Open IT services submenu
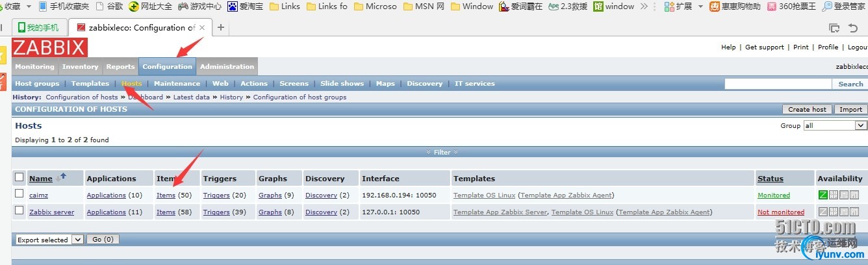Screen dimensions: 868x265 pyautogui.click(x=474, y=84)
